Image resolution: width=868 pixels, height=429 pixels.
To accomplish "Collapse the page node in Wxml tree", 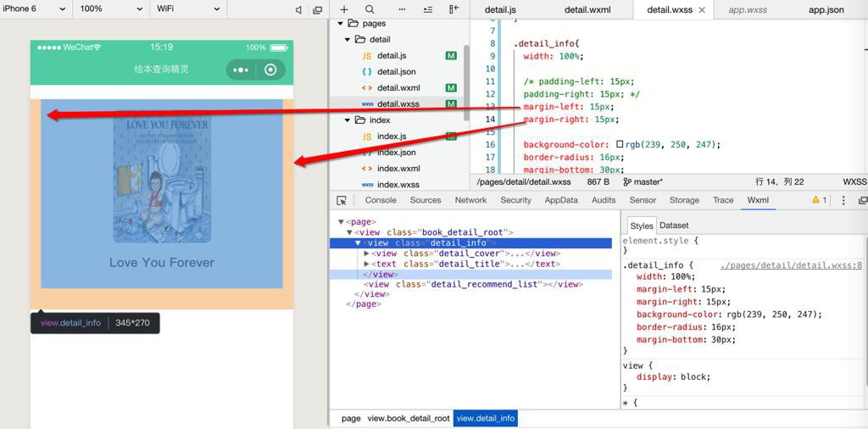I will (x=341, y=222).
